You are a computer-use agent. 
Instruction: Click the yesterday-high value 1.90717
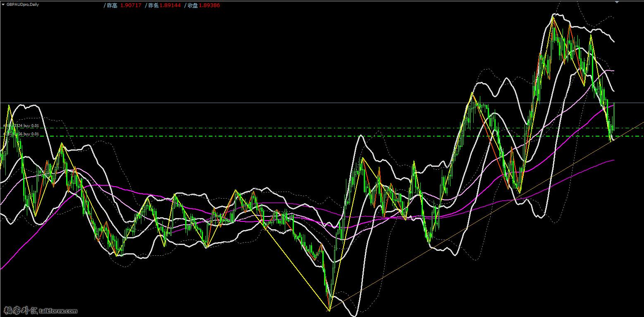(x=131, y=5)
